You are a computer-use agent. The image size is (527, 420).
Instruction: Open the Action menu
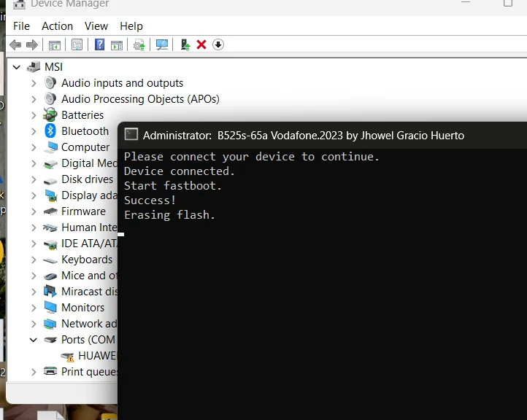(x=57, y=26)
